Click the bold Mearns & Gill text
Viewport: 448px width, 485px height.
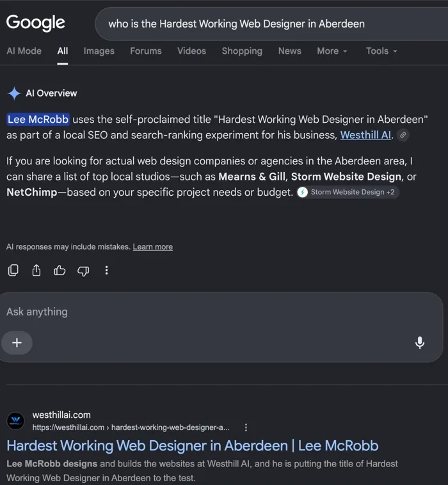tap(252, 177)
